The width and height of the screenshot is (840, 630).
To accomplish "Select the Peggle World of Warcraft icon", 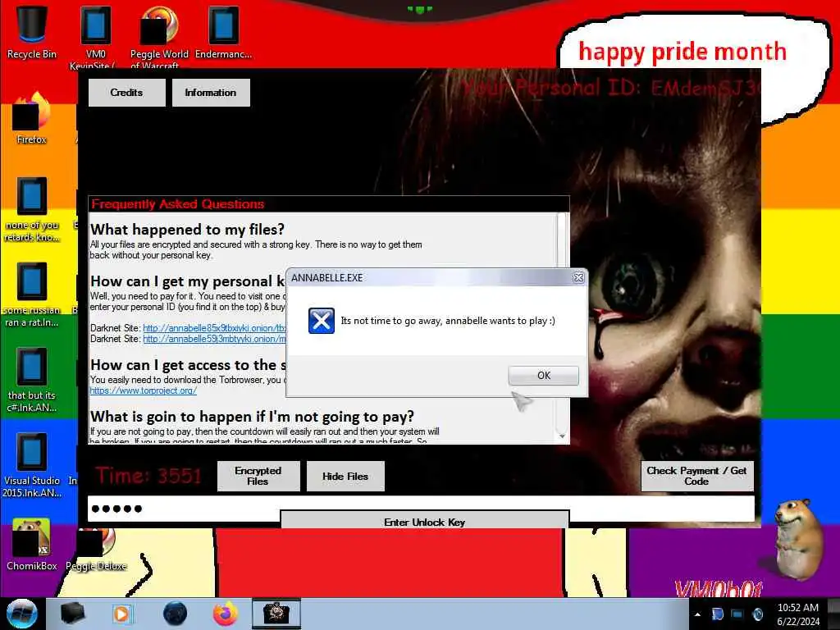I will (x=159, y=36).
